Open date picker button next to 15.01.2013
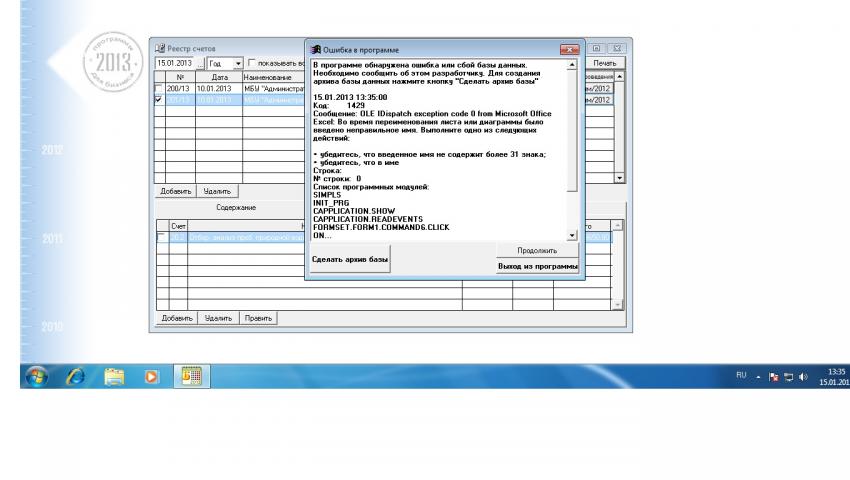850x480 pixels. pos(199,63)
